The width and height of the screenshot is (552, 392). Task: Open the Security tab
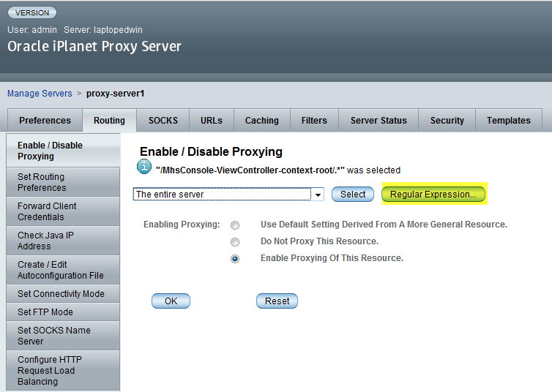[447, 120]
